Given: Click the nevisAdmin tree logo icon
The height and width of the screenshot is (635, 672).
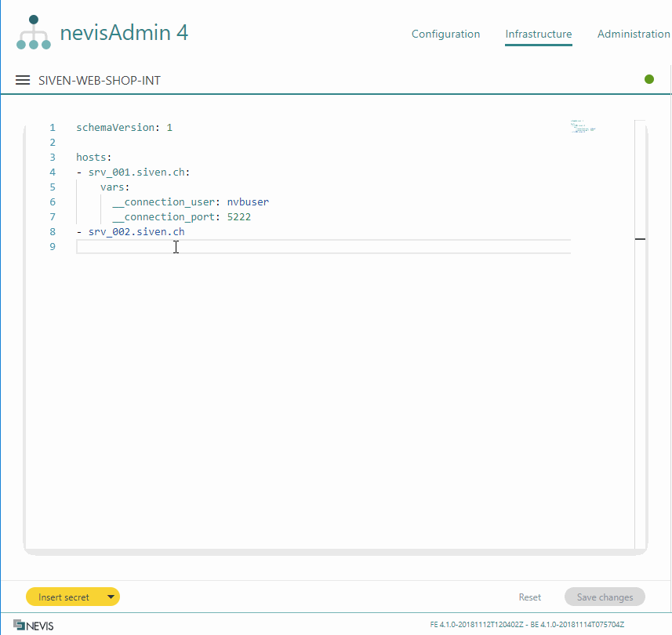Looking at the screenshot, I should pyautogui.click(x=34, y=33).
